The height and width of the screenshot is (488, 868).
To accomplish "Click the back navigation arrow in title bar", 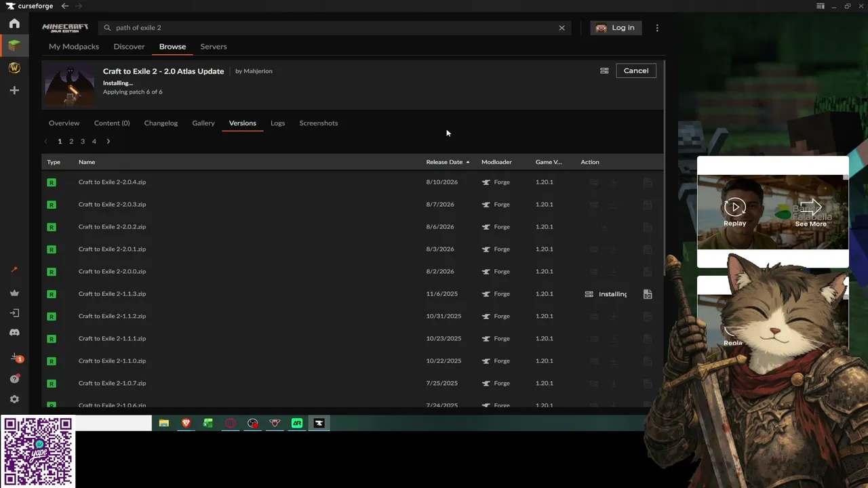I will (x=65, y=6).
